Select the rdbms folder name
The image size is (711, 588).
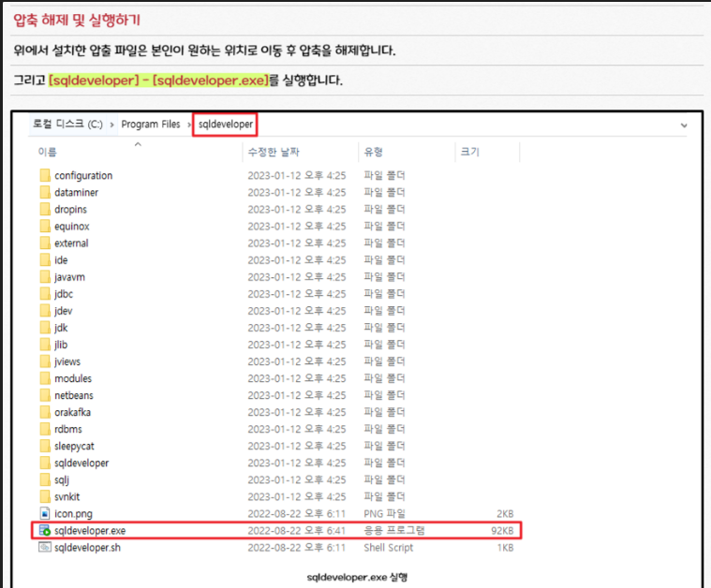tap(68, 429)
